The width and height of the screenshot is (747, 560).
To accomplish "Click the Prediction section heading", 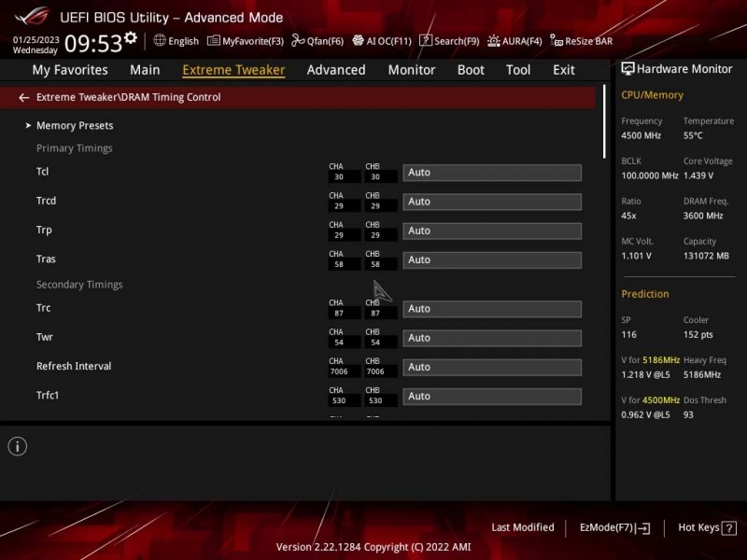I will click(645, 294).
